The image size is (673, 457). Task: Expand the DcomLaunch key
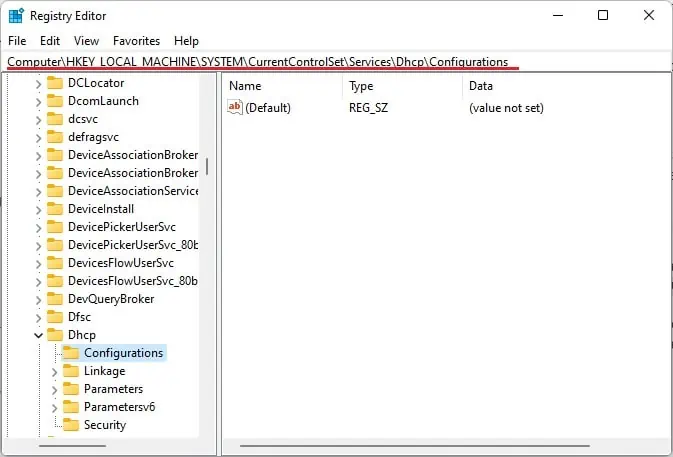(x=38, y=102)
